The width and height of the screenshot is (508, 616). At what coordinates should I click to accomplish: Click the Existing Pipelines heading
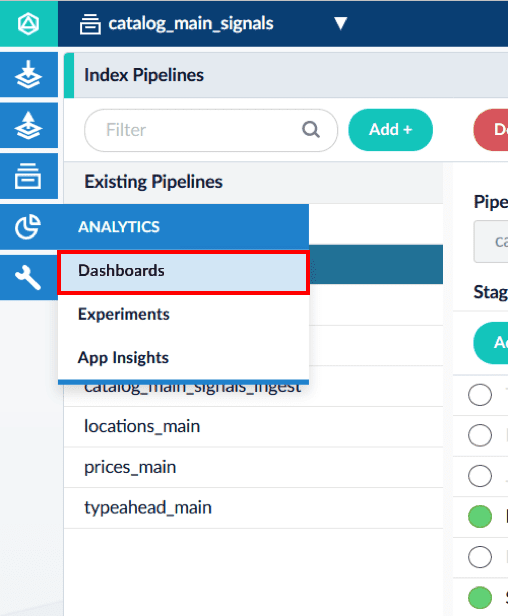click(x=153, y=182)
